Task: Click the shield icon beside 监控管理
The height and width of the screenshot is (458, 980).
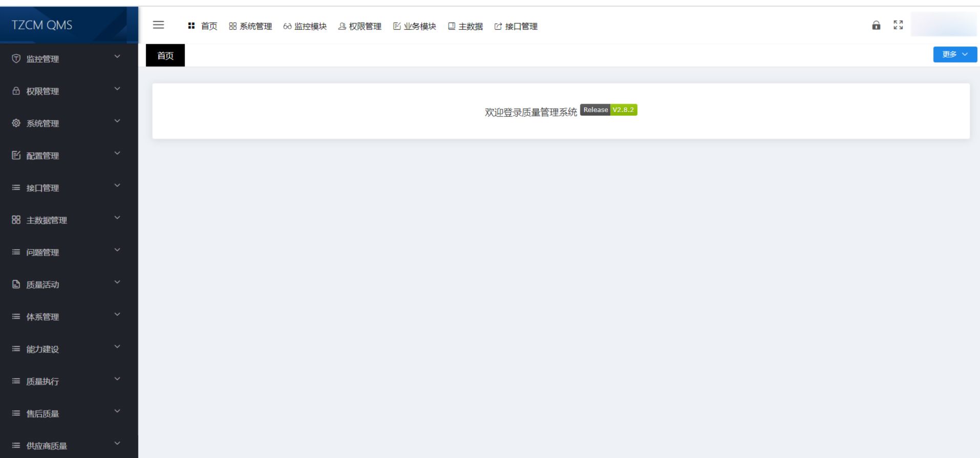Action: [x=16, y=59]
